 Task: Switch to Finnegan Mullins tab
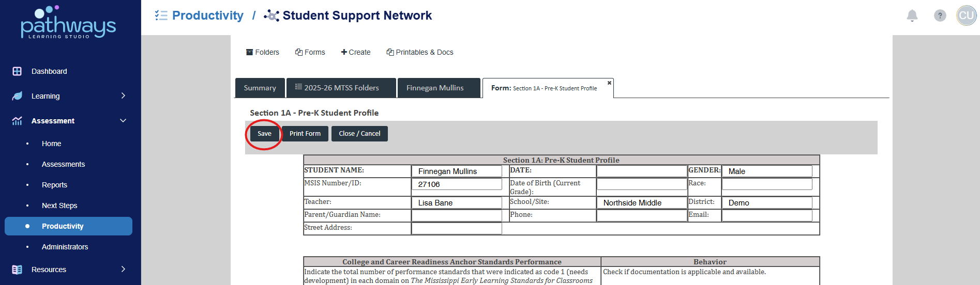pyautogui.click(x=439, y=88)
